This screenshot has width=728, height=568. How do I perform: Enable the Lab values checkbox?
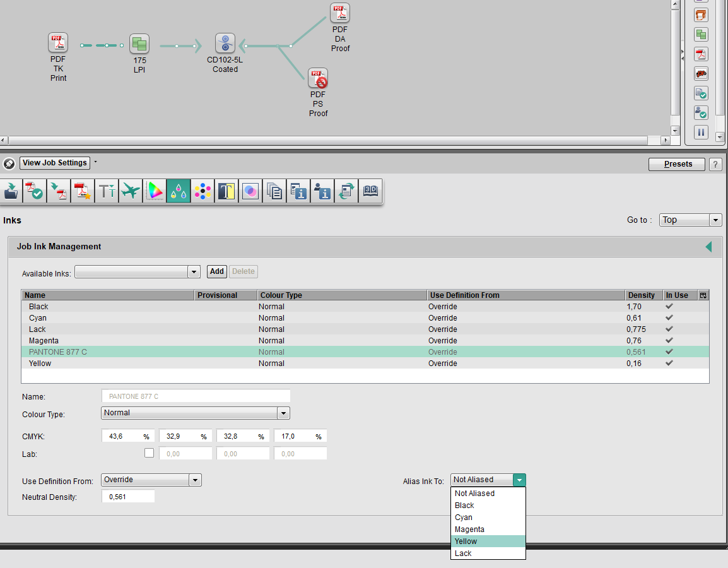[150, 453]
